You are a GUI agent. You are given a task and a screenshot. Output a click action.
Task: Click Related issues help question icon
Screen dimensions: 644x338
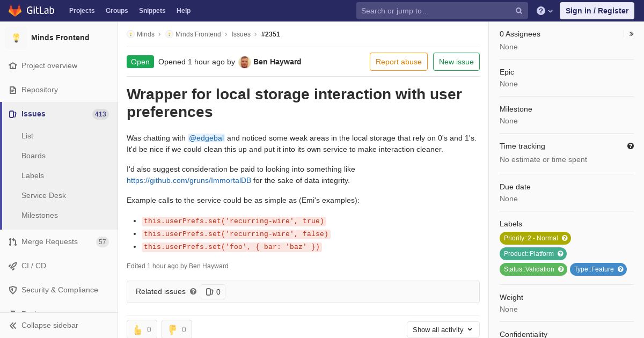[193, 291]
